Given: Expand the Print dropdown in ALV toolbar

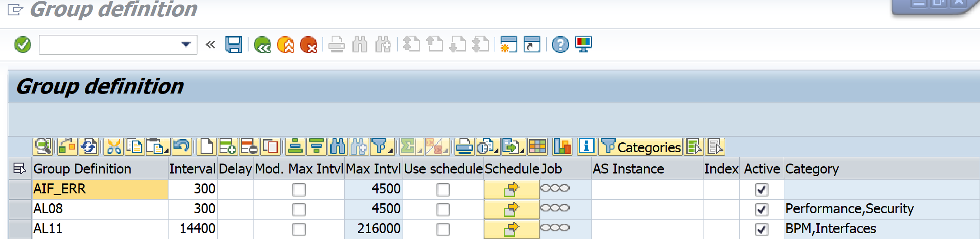Looking at the screenshot, I should pos(464,147).
